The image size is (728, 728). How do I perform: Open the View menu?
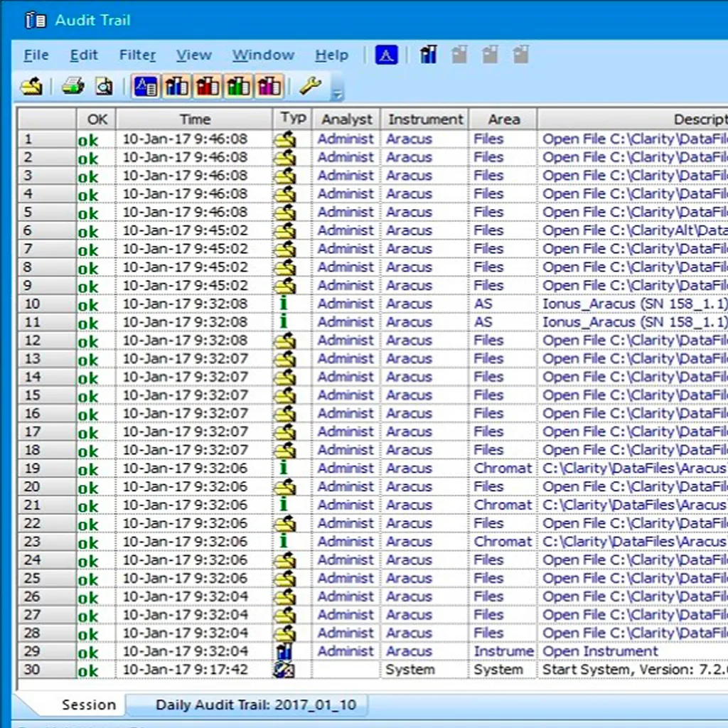click(193, 55)
